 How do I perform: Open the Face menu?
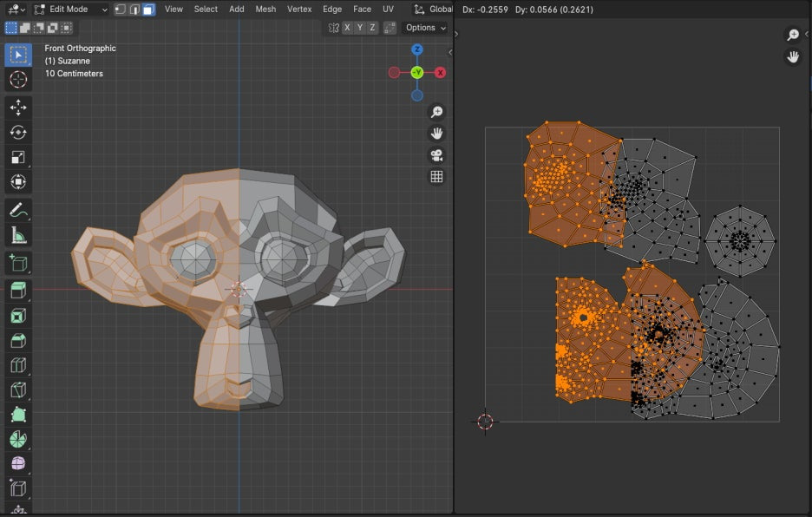(362, 10)
